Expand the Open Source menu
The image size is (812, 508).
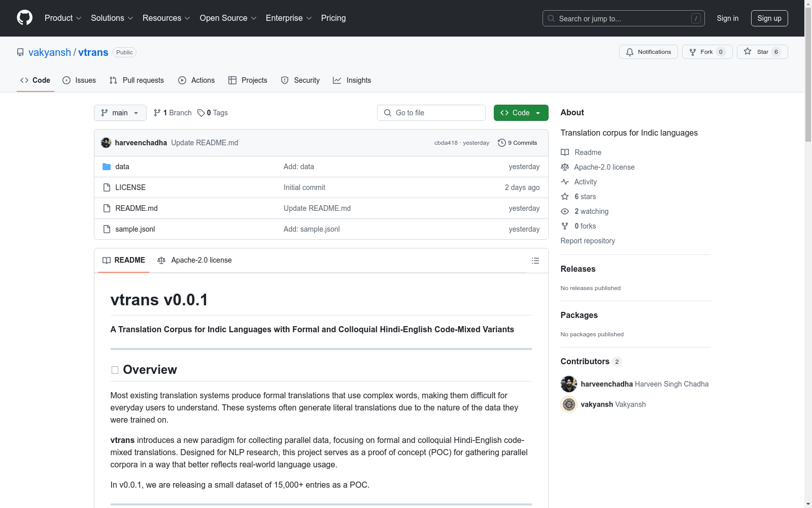[228, 18]
